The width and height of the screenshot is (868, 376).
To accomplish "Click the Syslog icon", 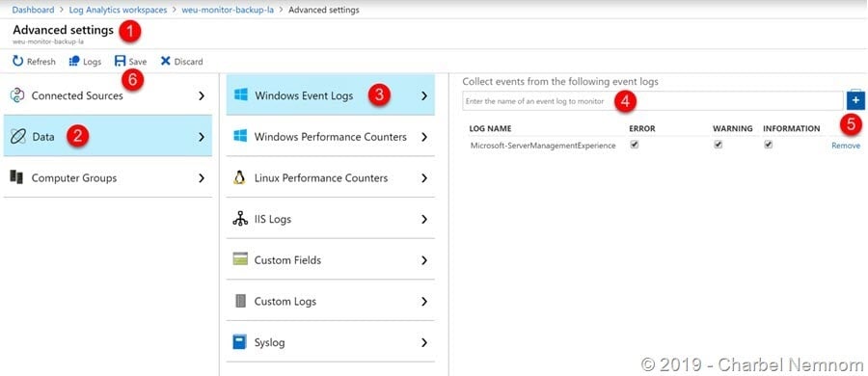I will tap(239, 342).
